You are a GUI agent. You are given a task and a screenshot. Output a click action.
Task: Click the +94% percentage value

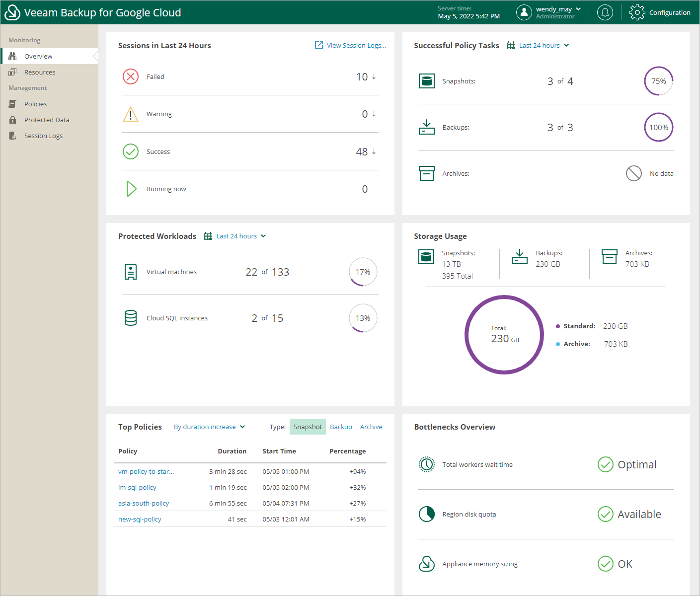[358, 471]
